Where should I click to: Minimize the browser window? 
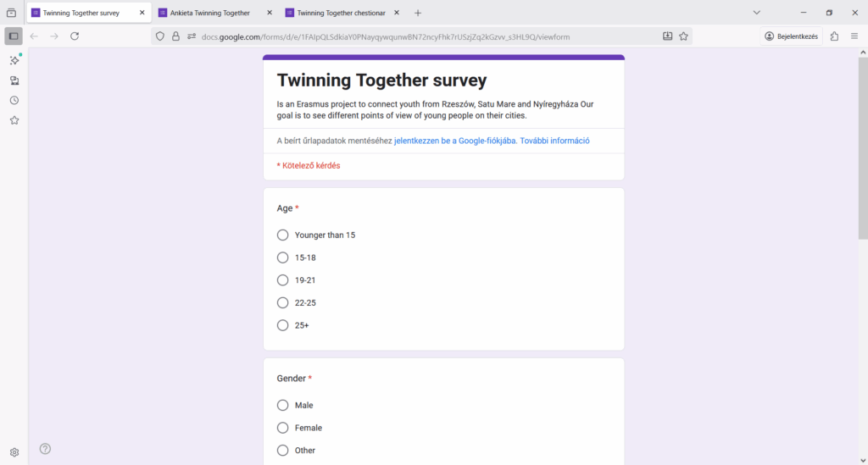[x=804, y=13]
